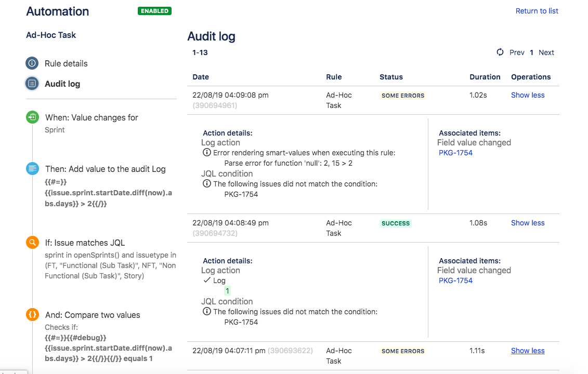Click the Return to list link

click(x=537, y=10)
